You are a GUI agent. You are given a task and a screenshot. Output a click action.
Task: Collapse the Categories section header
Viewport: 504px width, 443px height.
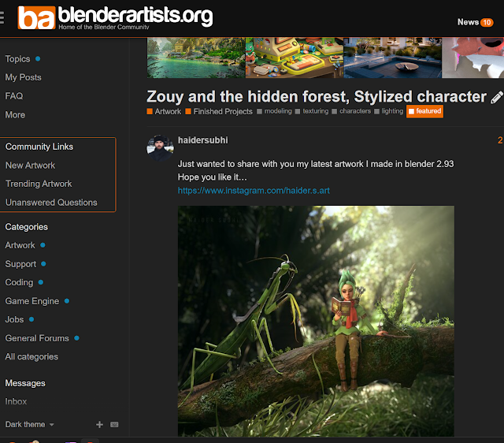[26, 227]
